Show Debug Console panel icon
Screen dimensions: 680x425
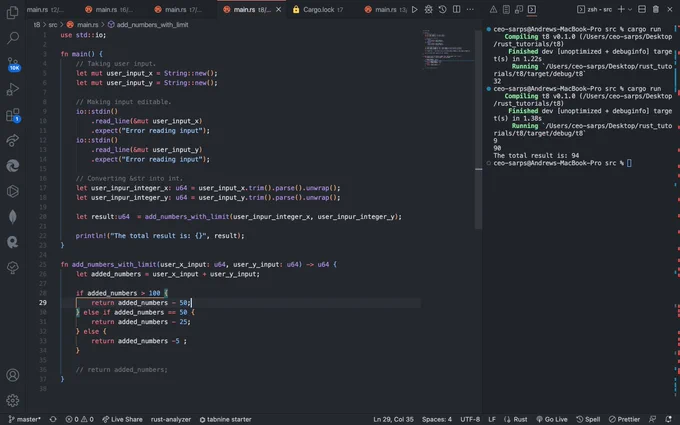(x=519, y=9)
